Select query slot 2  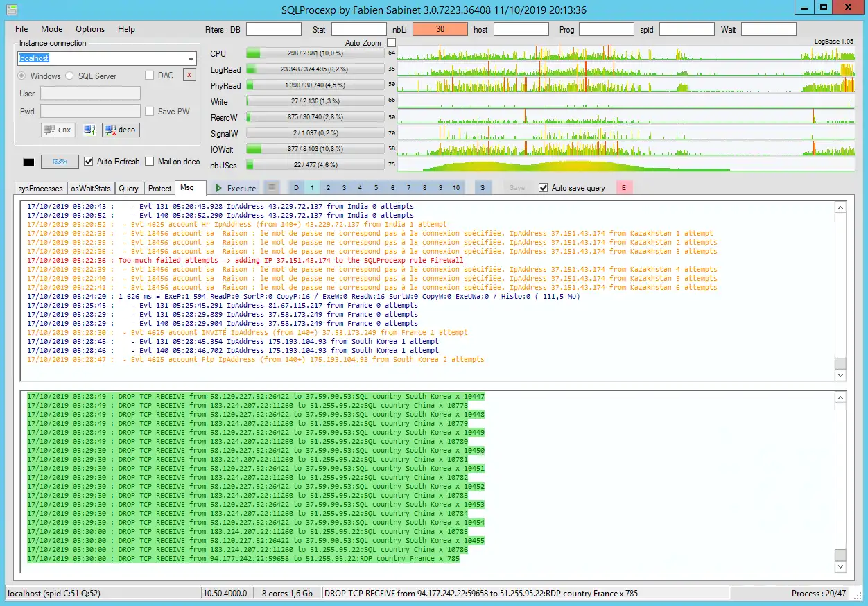328,188
